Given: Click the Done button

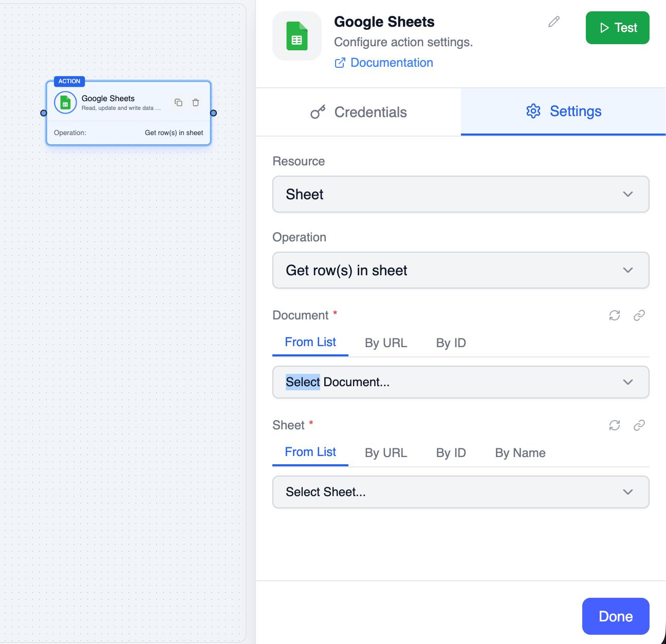Looking at the screenshot, I should [x=616, y=616].
